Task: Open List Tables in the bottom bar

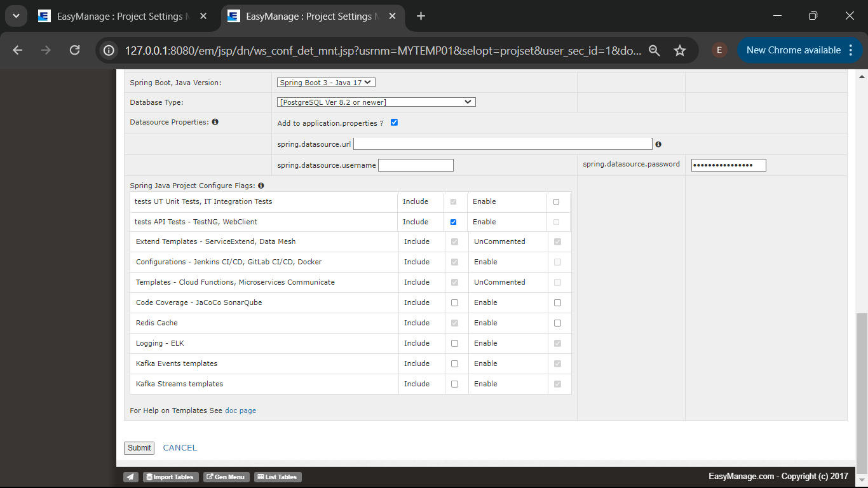Action: tap(278, 477)
